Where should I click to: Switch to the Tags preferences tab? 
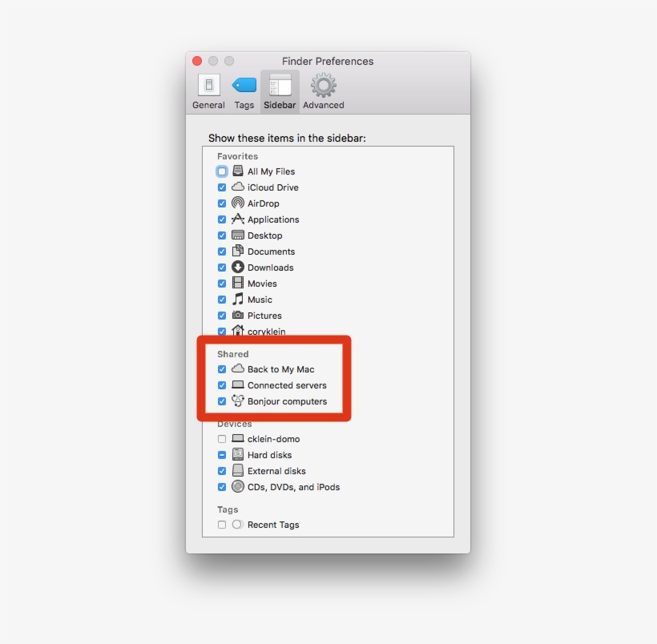point(244,91)
